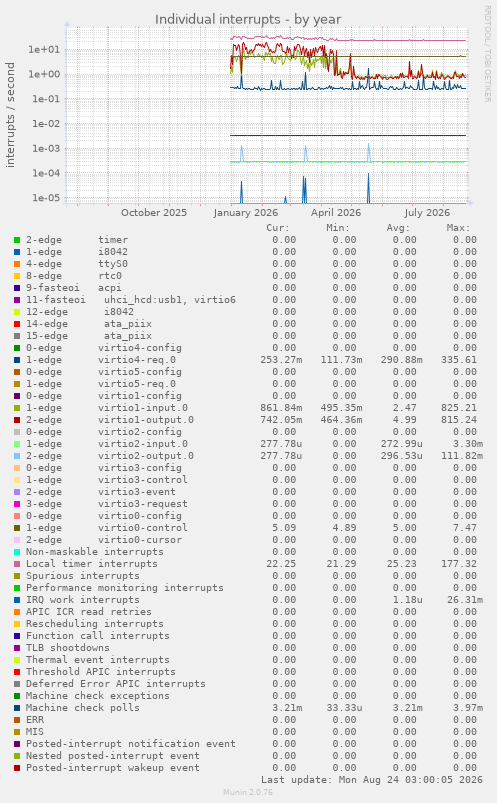497x803 pixels.
Task: Click the graph title Individual interrupts - by year
Action: (x=248, y=19)
